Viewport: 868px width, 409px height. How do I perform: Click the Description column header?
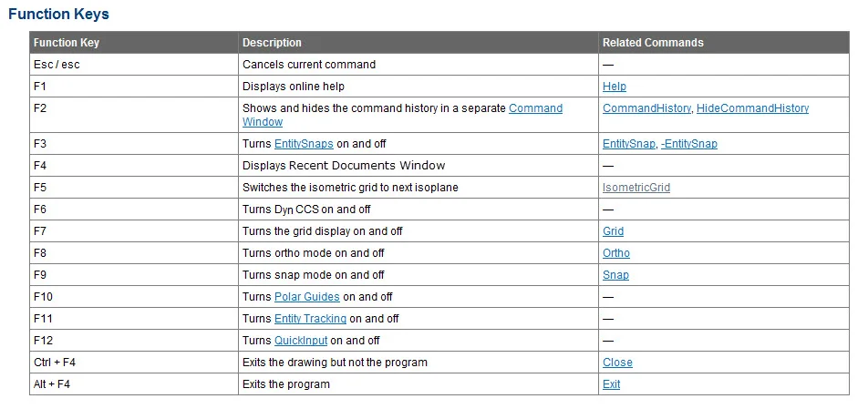point(272,43)
